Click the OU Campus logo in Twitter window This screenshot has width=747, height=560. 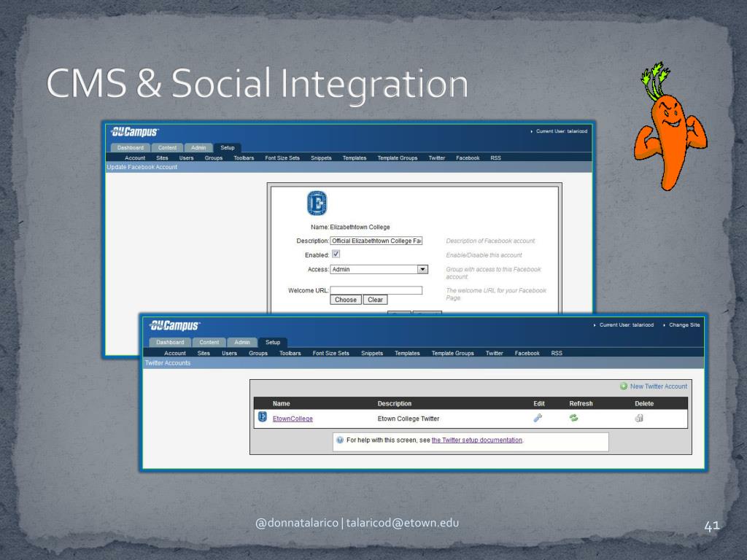(x=174, y=326)
